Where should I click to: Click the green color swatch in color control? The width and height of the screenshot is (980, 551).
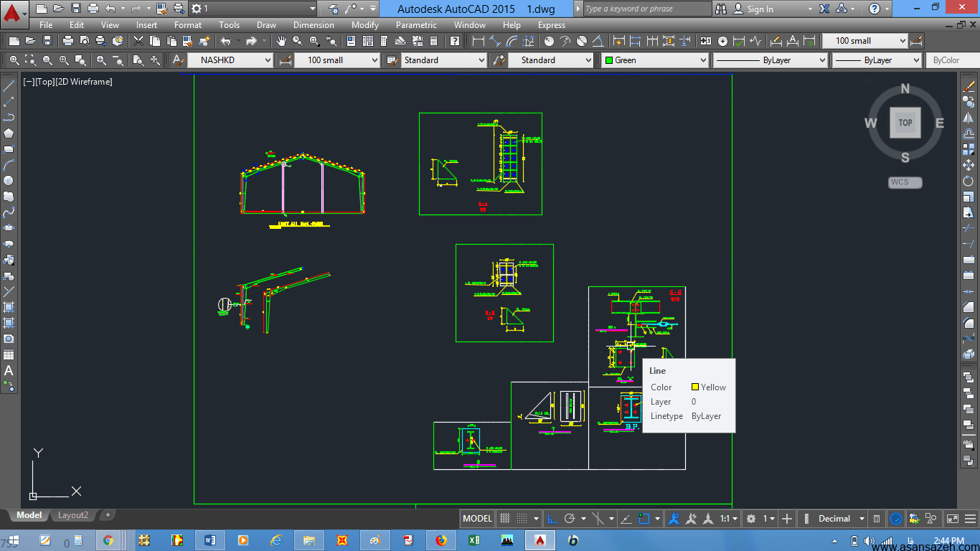pos(609,60)
